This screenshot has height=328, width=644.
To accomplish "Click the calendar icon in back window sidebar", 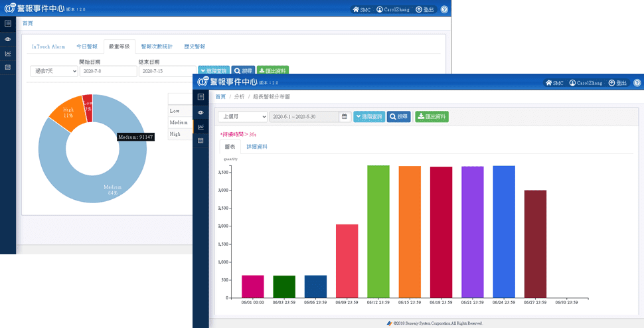I will (x=8, y=68).
